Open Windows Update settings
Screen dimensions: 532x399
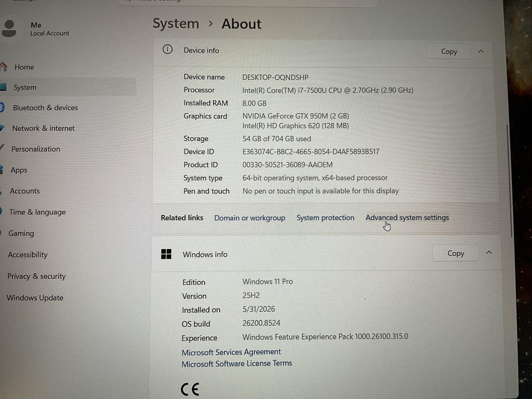(x=35, y=298)
